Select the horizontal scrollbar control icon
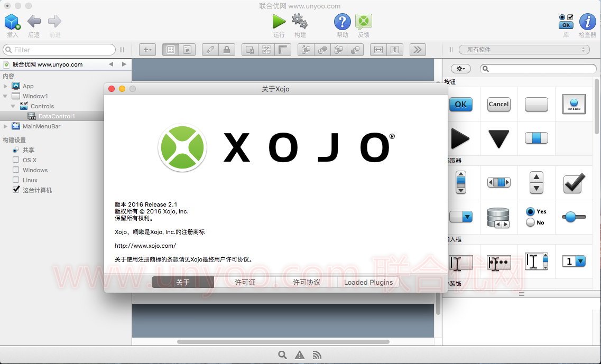The height and width of the screenshot is (364, 601). click(x=498, y=182)
